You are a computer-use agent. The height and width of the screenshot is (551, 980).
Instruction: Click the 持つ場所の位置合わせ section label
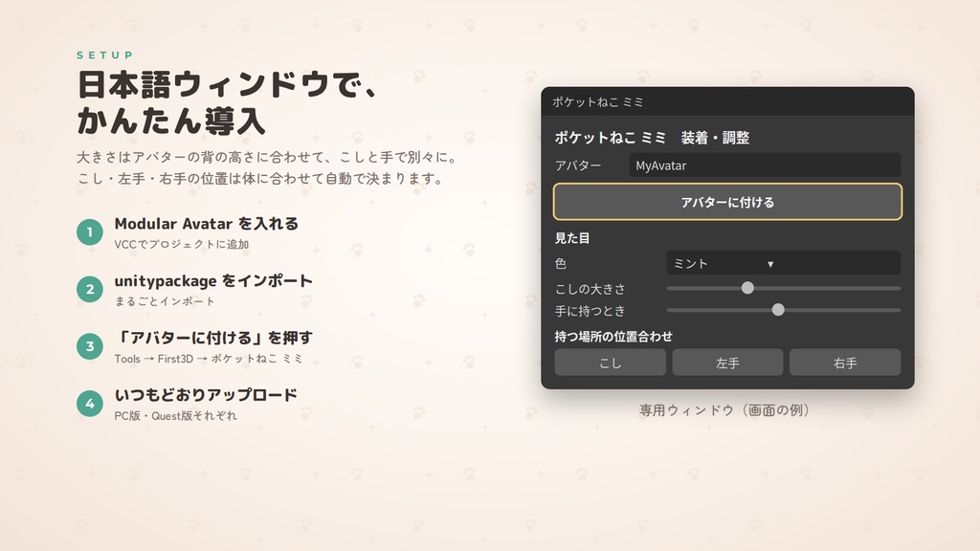613,336
